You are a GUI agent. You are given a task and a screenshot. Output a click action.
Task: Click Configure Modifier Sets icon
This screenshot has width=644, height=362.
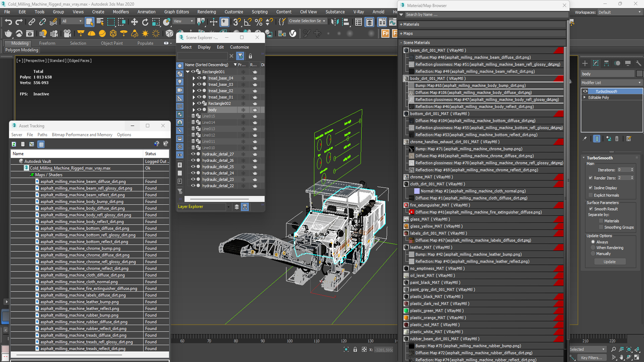pos(629,138)
